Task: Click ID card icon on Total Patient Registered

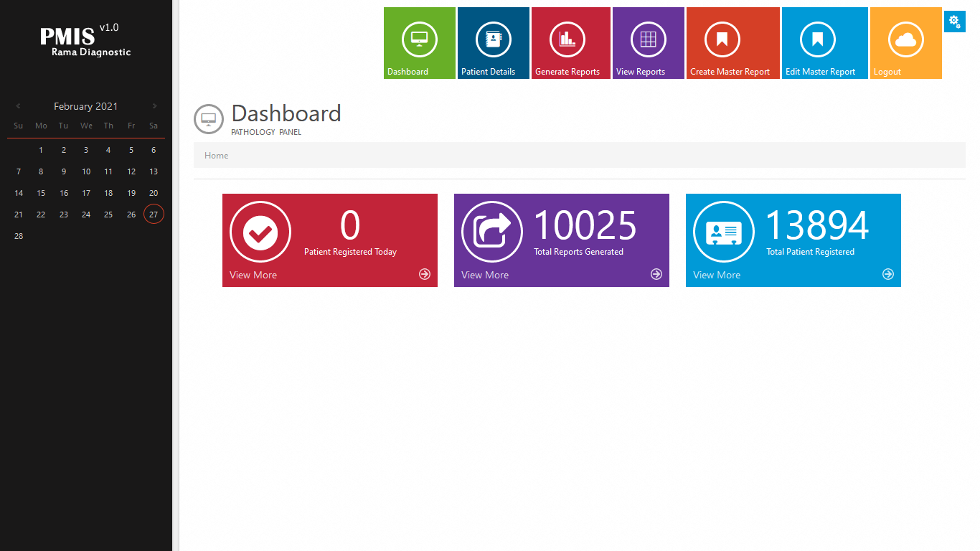Action: (724, 232)
